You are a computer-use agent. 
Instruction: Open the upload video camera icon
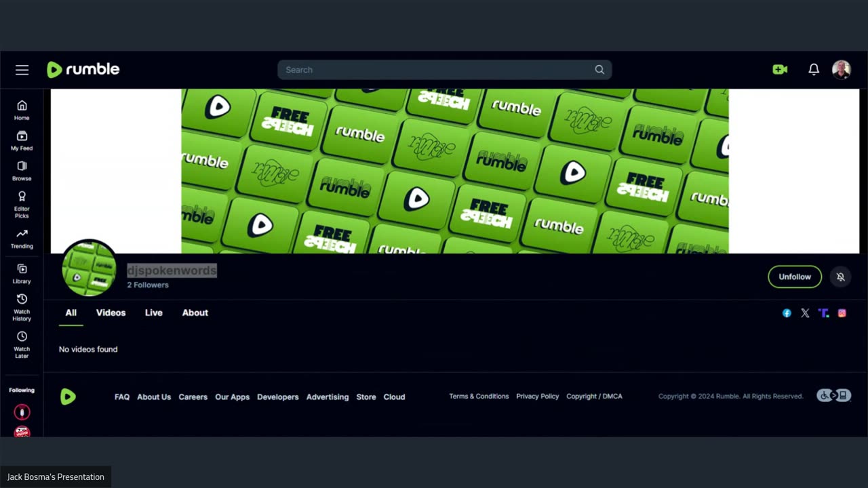[x=780, y=69]
